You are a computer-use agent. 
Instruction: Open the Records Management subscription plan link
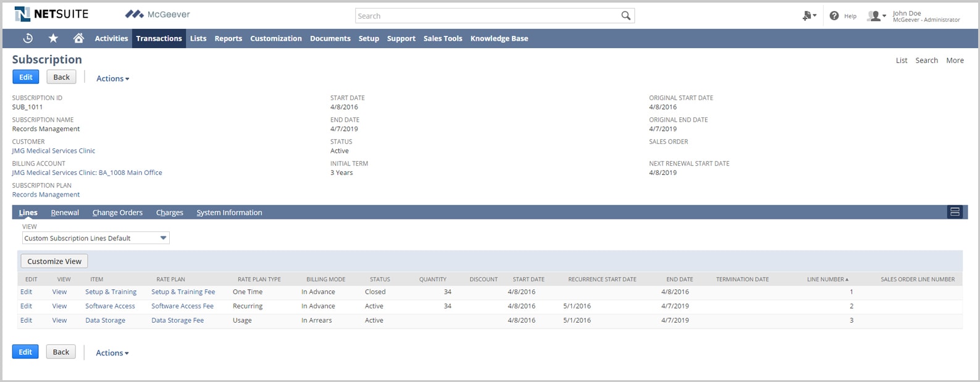[46, 195]
